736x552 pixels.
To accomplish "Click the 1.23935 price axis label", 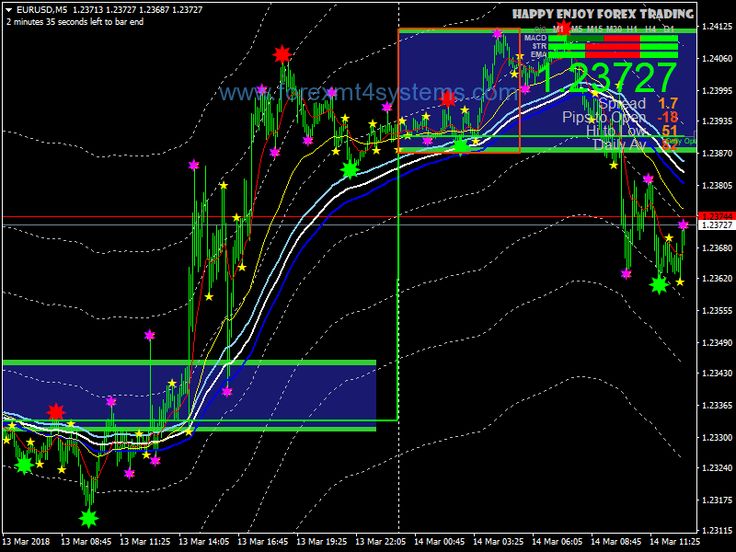I will (x=717, y=121).
